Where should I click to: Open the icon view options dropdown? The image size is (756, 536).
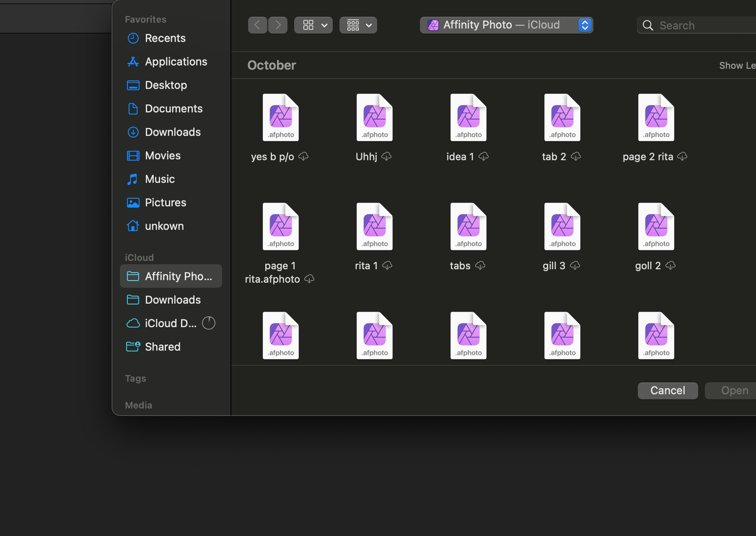313,25
